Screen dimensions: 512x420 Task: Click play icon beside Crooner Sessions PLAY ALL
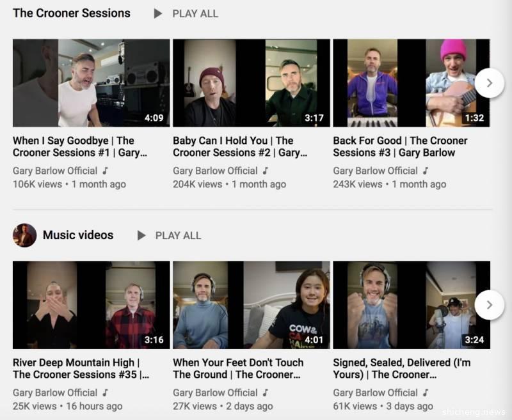pos(158,13)
